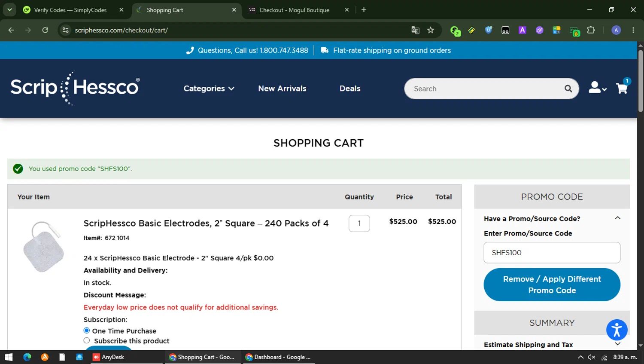This screenshot has height=364, width=644.
Task: Switch to Dashboard Google taskbar window
Action: [x=279, y=357]
